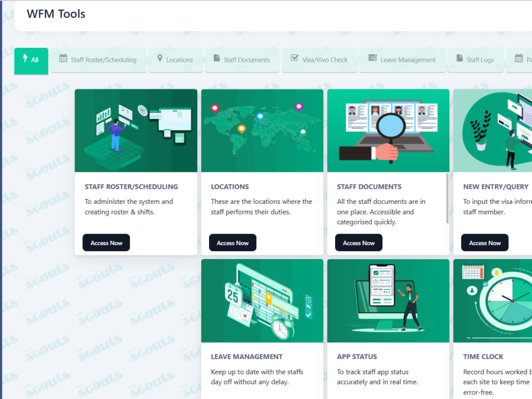Click calendar icon beside Staff Roster/Scheduling tab

[x=63, y=58]
